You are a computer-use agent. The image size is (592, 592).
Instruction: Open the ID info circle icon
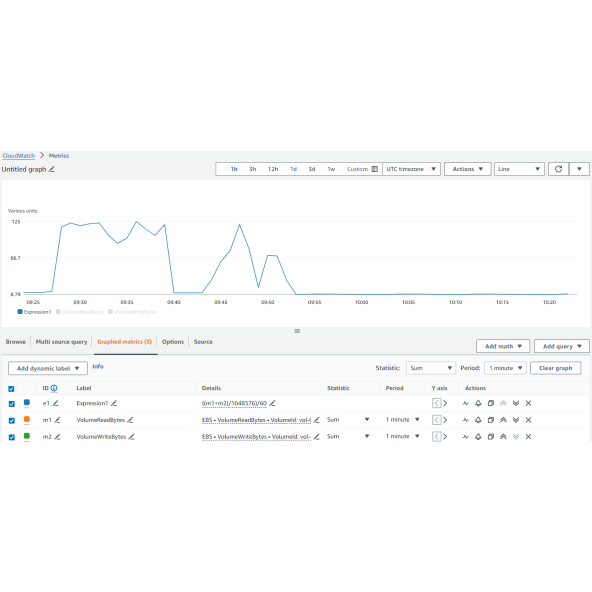pyautogui.click(x=54, y=388)
